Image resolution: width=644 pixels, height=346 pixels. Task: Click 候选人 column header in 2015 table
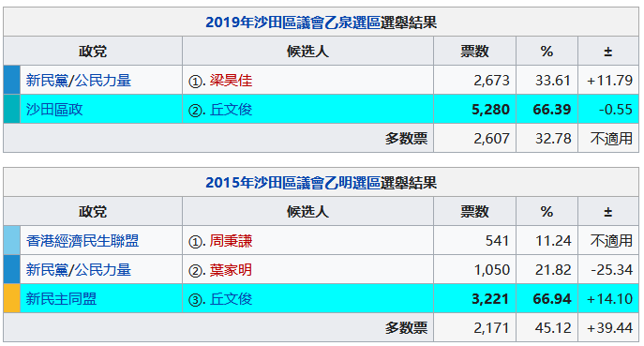click(x=307, y=211)
